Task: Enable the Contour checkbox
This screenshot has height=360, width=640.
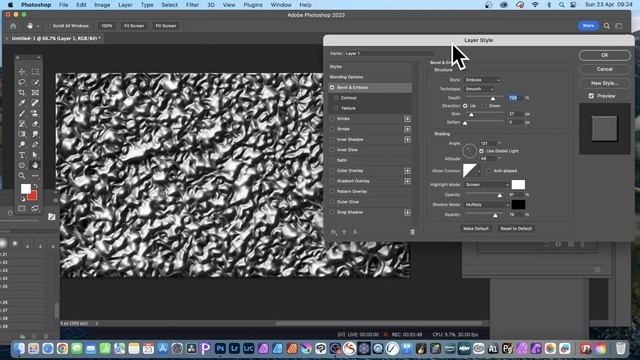Action: pos(336,98)
